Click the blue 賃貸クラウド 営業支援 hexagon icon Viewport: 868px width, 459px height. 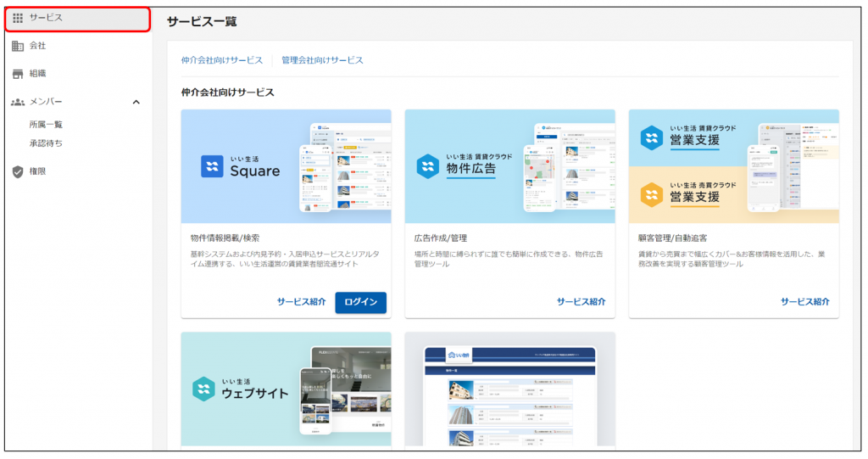coord(652,138)
